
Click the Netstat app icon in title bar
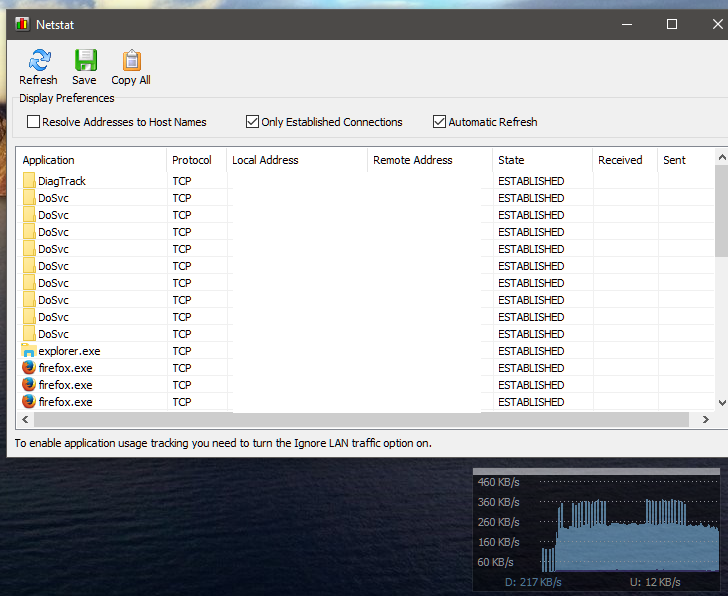pos(23,24)
